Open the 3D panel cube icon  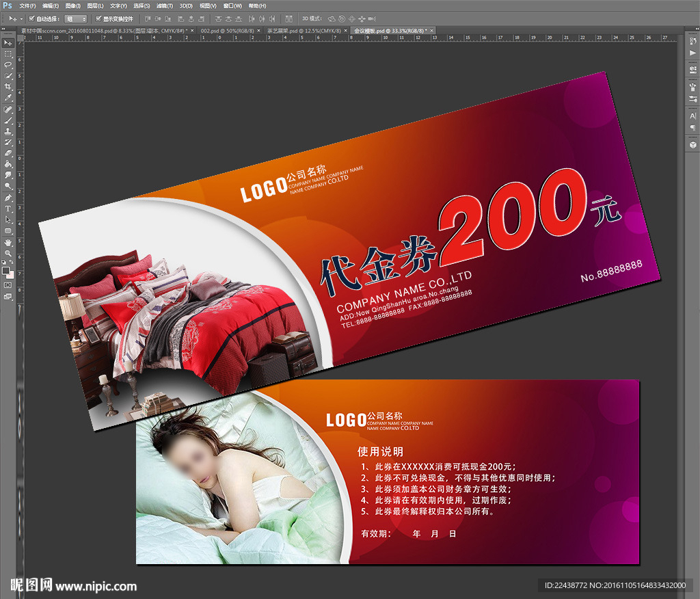(x=693, y=145)
